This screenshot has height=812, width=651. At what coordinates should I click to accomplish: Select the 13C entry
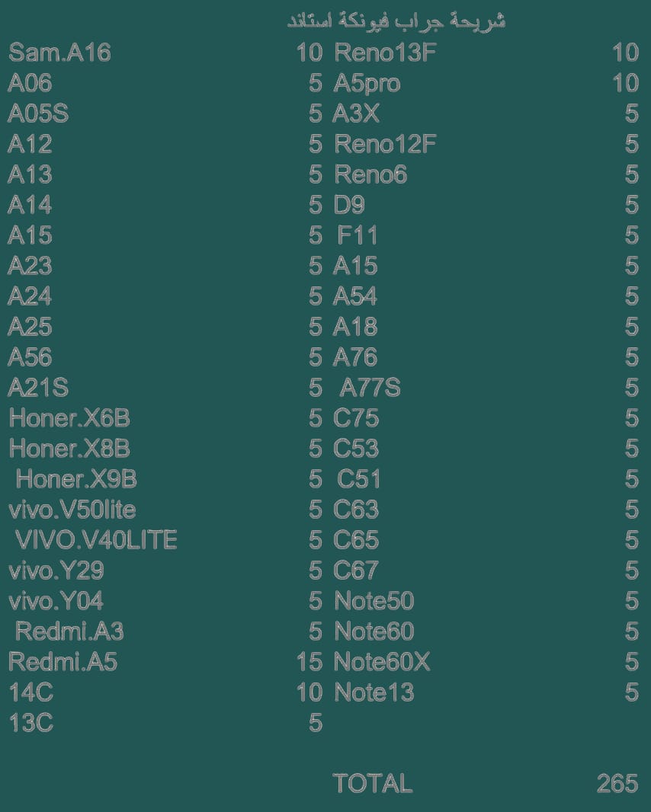pos(31,722)
